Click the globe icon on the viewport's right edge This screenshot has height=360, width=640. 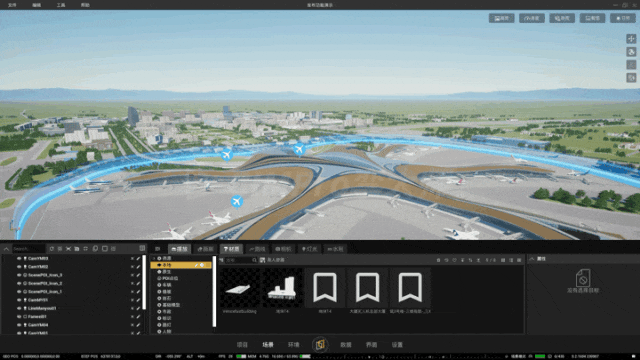[631, 52]
